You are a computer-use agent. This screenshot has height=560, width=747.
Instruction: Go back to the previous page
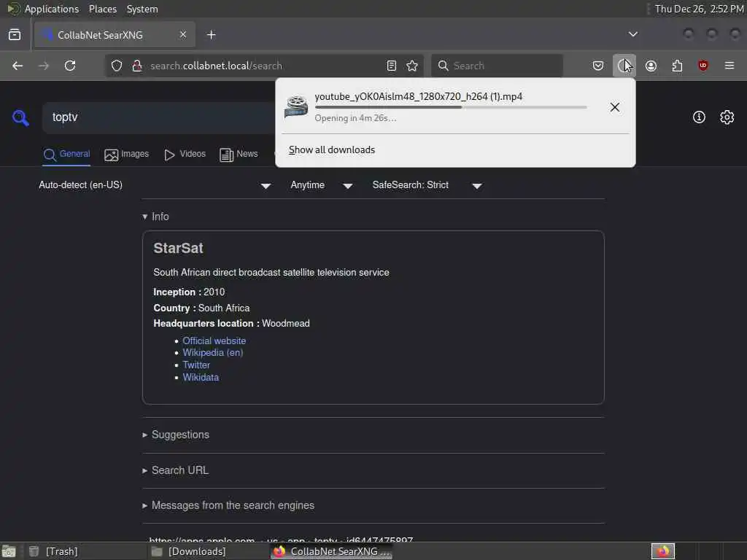pyautogui.click(x=18, y=66)
